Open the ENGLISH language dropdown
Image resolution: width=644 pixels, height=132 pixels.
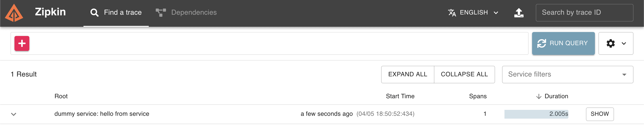click(x=473, y=12)
